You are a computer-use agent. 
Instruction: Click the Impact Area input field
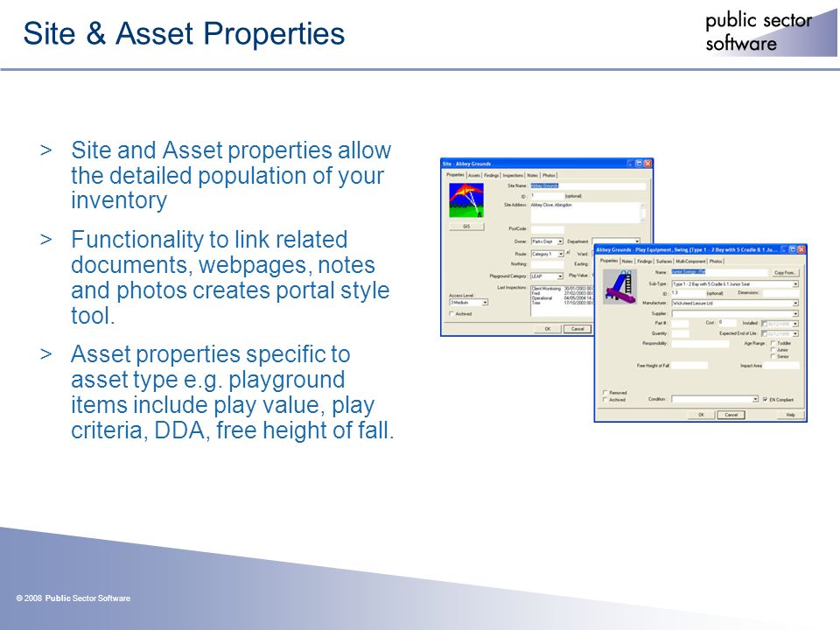[x=781, y=366]
